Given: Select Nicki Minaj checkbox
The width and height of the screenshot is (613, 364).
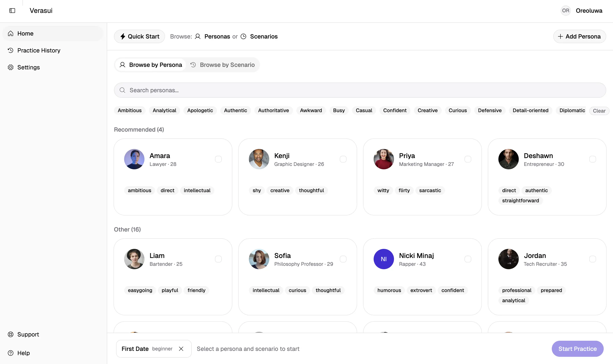Looking at the screenshot, I should tap(468, 259).
